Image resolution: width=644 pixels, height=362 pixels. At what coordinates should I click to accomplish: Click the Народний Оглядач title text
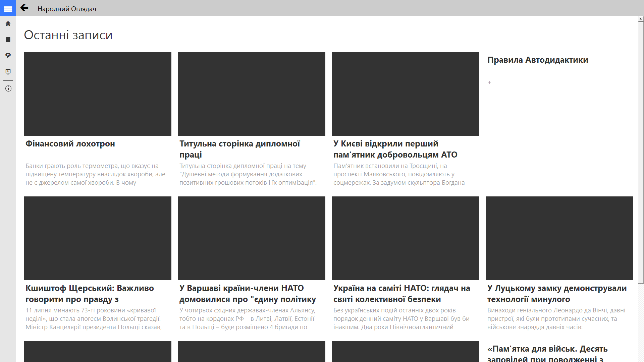click(67, 9)
